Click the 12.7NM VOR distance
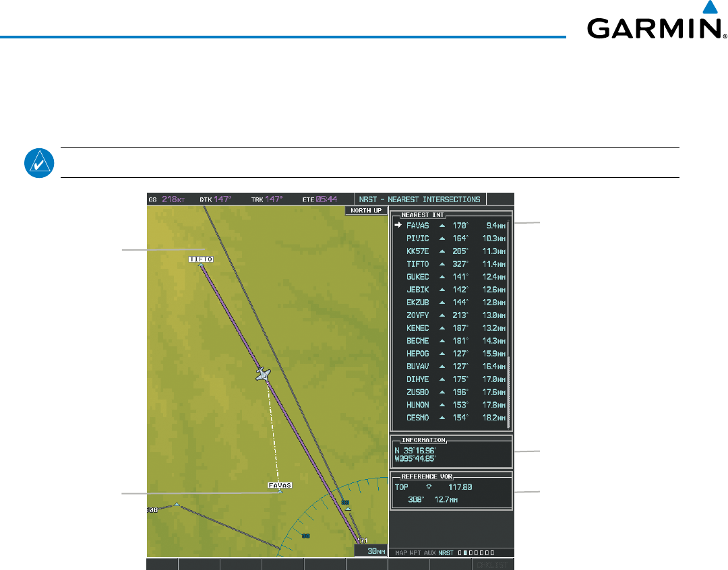This screenshot has width=728, height=570. click(446, 499)
